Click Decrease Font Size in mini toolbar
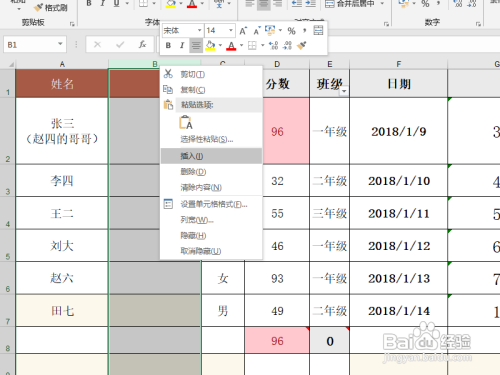Screen dimensions: 500x375 [x=256, y=31]
